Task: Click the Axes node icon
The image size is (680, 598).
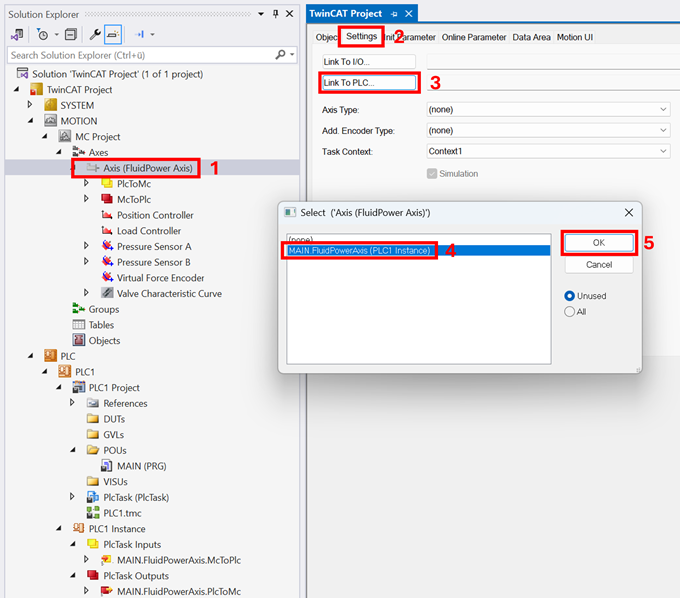Action: [78, 152]
